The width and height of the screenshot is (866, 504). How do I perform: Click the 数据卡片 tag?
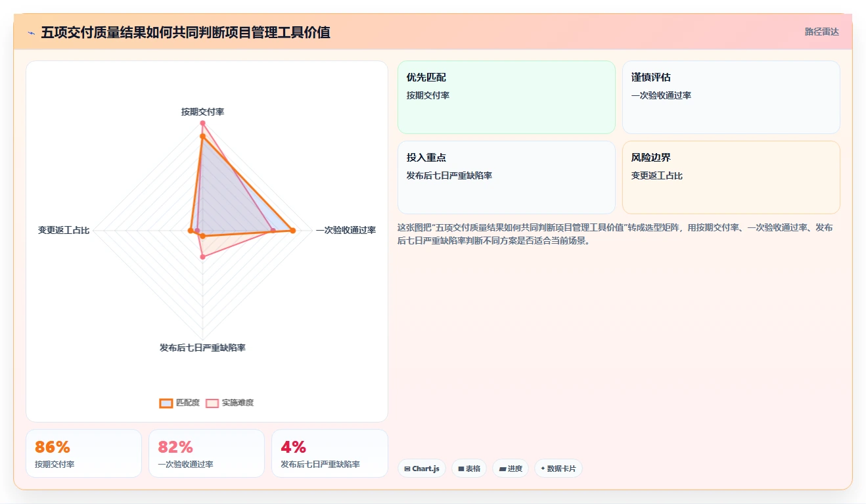[x=558, y=469]
